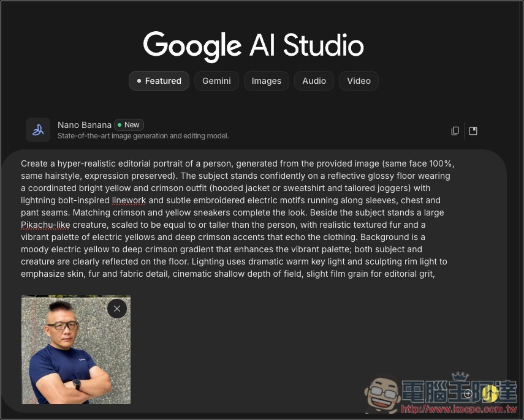The height and width of the screenshot is (420, 524).
Task: Remove the attached photo with X button
Action: tap(117, 309)
